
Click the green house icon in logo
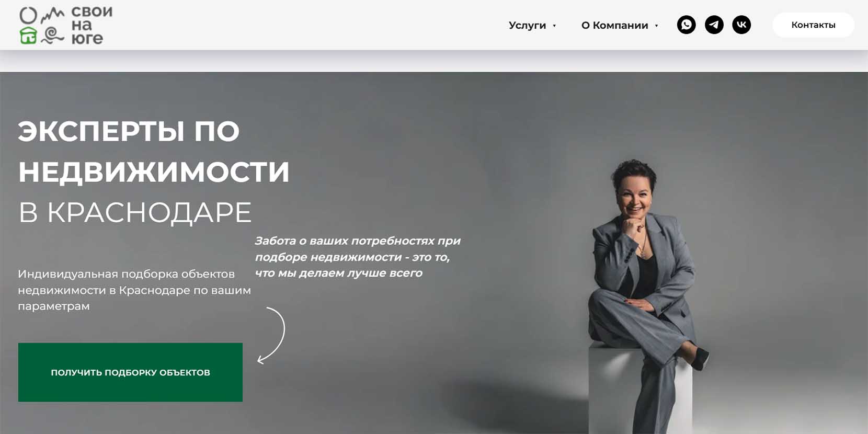coord(28,36)
